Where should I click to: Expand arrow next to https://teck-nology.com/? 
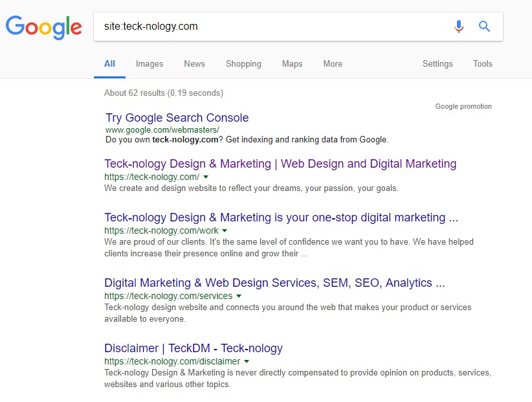tap(206, 177)
